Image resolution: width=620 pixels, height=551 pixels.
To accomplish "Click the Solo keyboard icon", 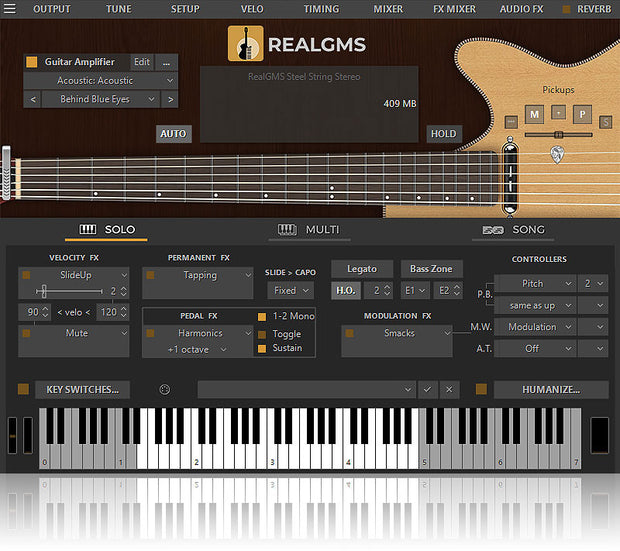I will (88, 229).
